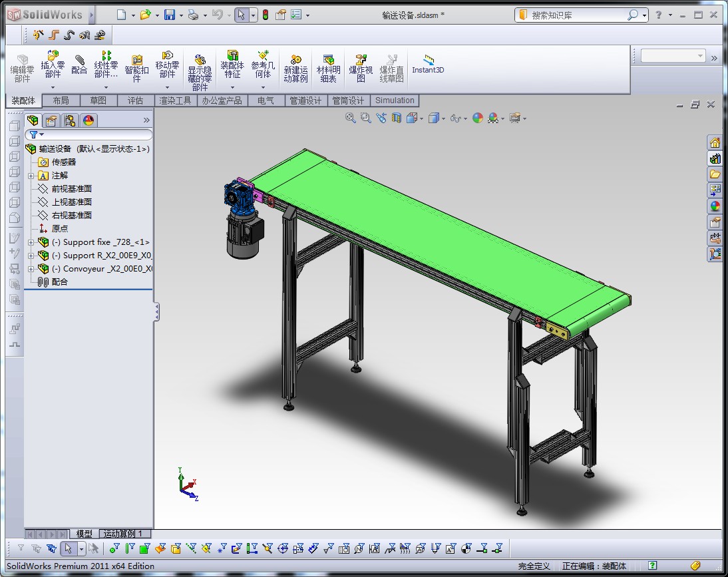Viewport: 728px width, 577px height.
Task: Click the Open file folder icon
Action: (145, 15)
